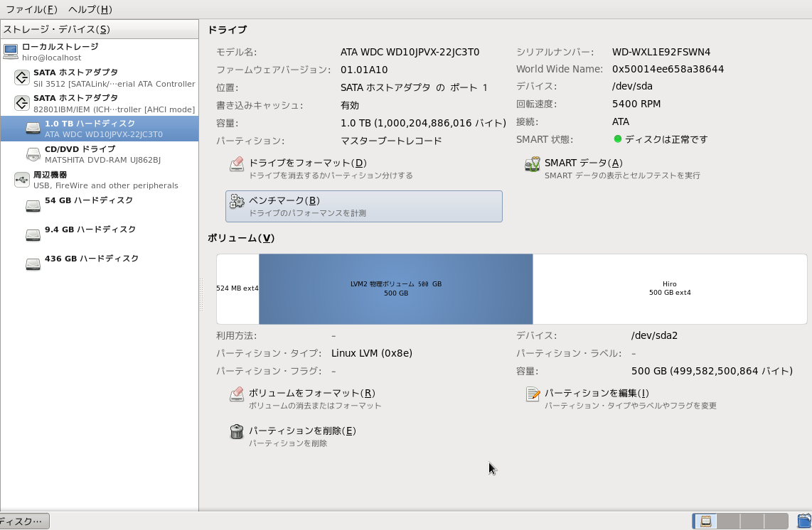Click ディスクは正常です status text
The height and width of the screenshot is (530, 812).
pos(666,139)
